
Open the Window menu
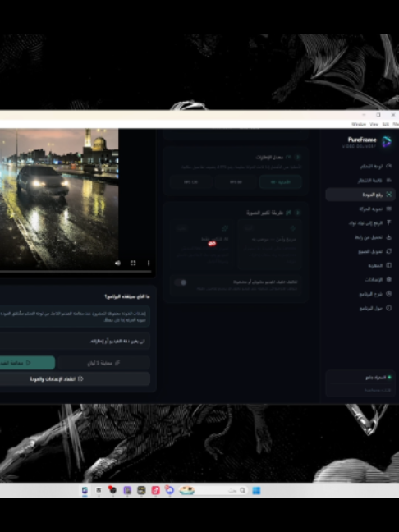click(x=358, y=124)
